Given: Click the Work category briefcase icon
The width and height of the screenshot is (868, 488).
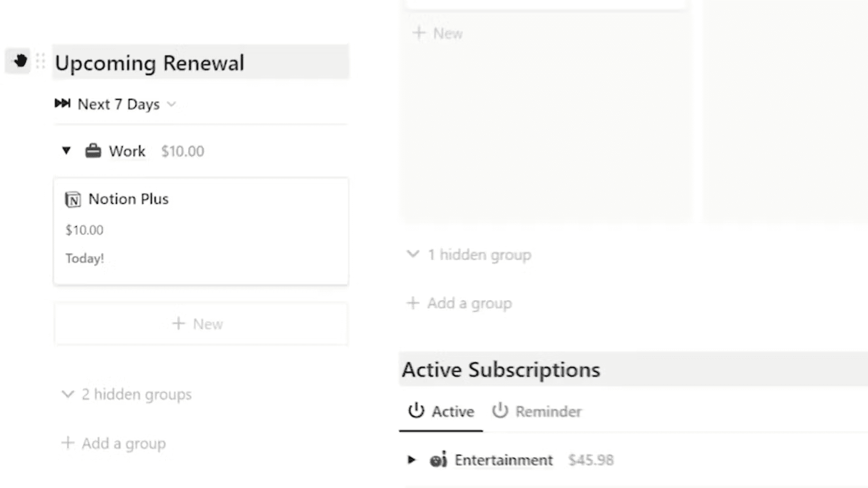Looking at the screenshot, I should pyautogui.click(x=93, y=151).
